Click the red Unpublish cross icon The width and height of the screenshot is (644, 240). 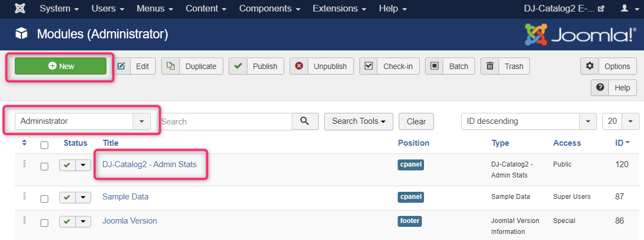(299, 66)
